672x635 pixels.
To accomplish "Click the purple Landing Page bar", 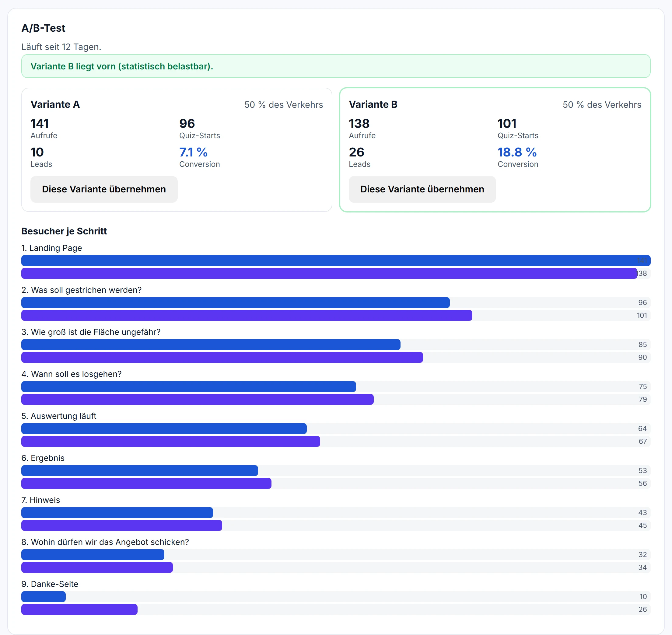I will pyautogui.click(x=329, y=273).
